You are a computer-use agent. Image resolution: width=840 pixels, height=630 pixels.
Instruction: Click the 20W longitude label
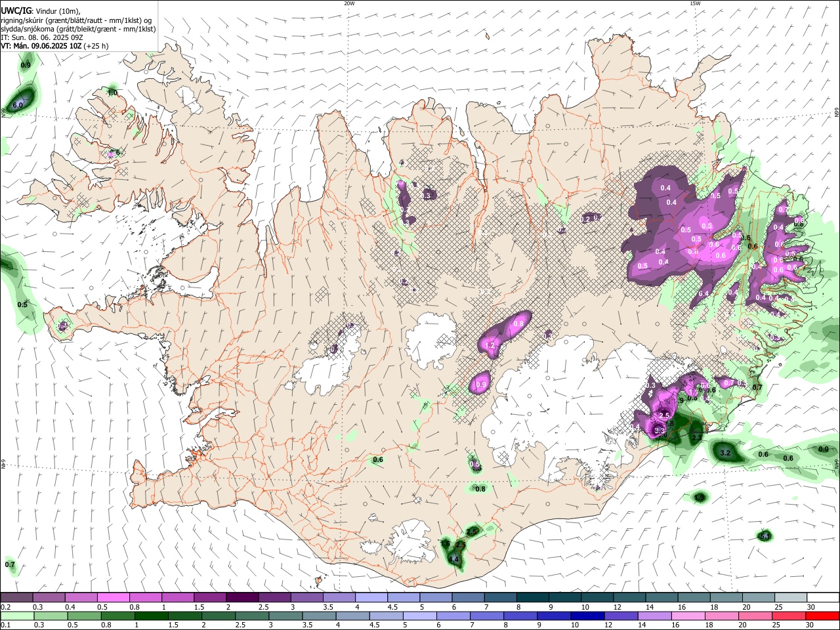pos(349,3)
